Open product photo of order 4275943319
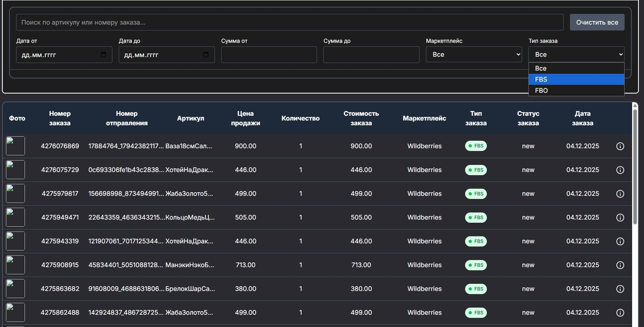 (x=15, y=241)
